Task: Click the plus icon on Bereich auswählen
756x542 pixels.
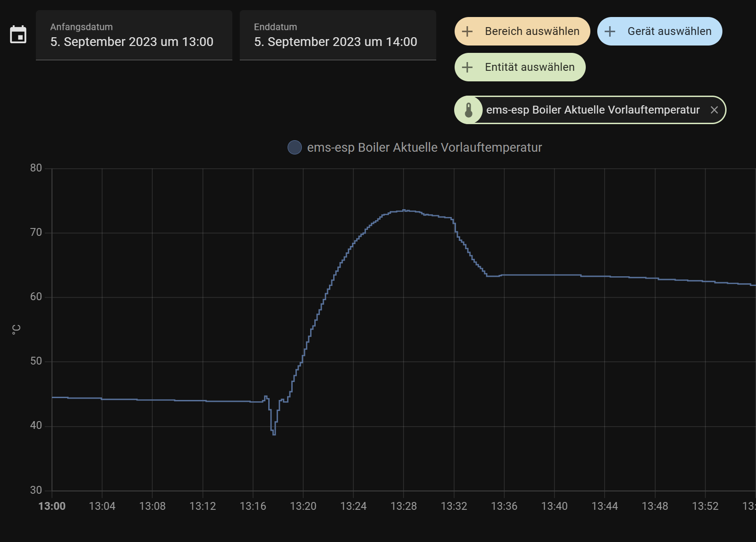Action: (x=467, y=31)
